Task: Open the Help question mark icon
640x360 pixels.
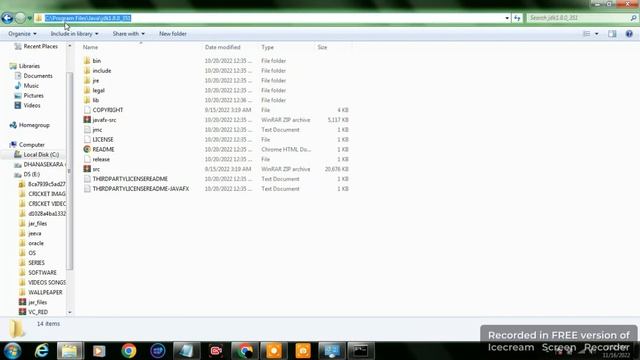Action: coord(629,34)
